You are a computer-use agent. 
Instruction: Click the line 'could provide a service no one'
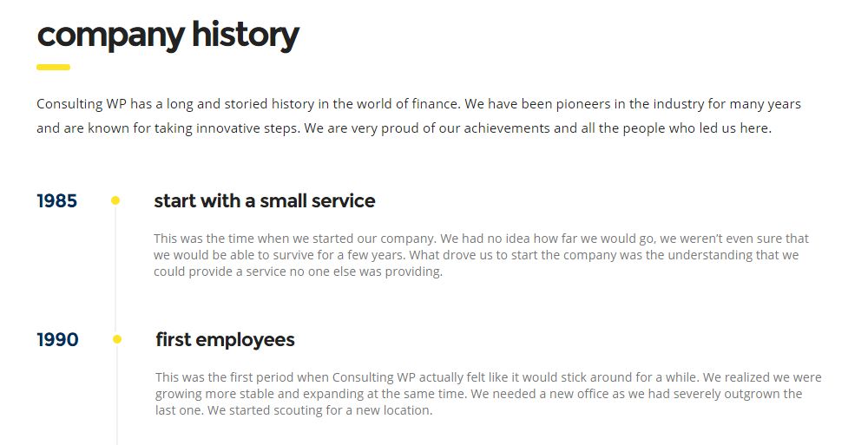(x=299, y=272)
